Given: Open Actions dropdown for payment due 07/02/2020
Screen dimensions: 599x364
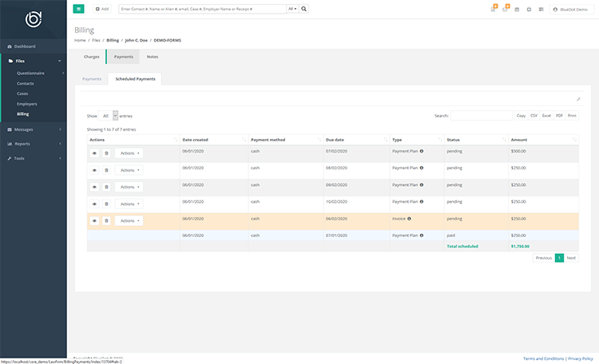Looking at the screenshot, I should [x=129, y=153].
